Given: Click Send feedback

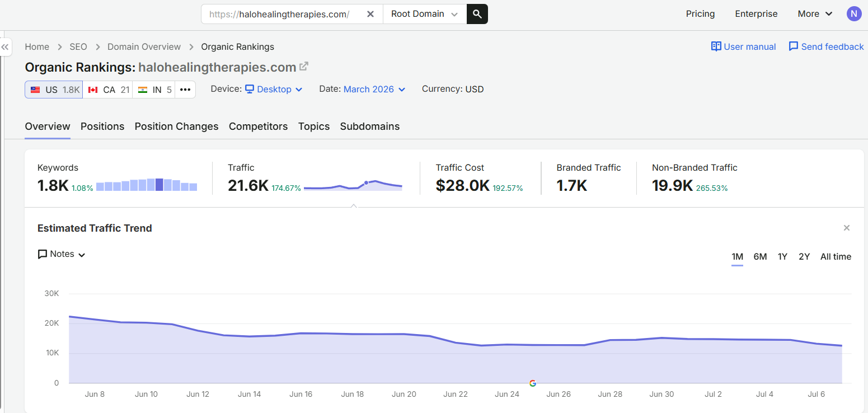Looking at the screenshot, I should tap(826, 47).
